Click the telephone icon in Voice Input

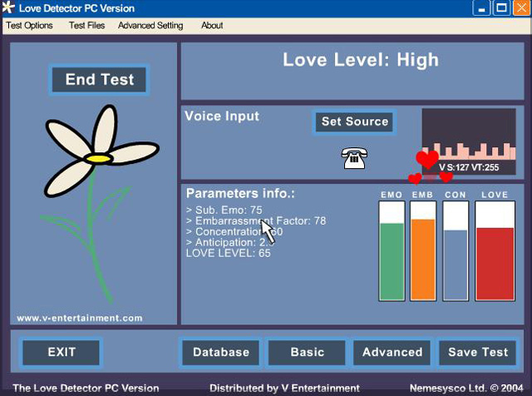(355, 157)
